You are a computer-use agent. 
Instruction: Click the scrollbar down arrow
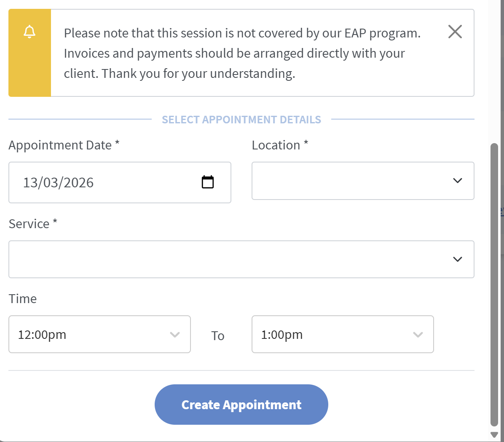pyautogui.click(x=494, y=434)
